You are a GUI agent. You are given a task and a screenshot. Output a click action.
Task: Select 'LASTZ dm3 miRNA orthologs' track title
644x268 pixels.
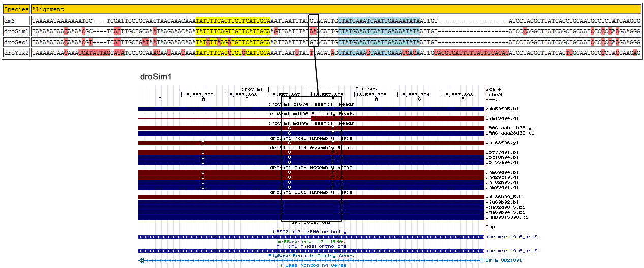click(311, 232)
